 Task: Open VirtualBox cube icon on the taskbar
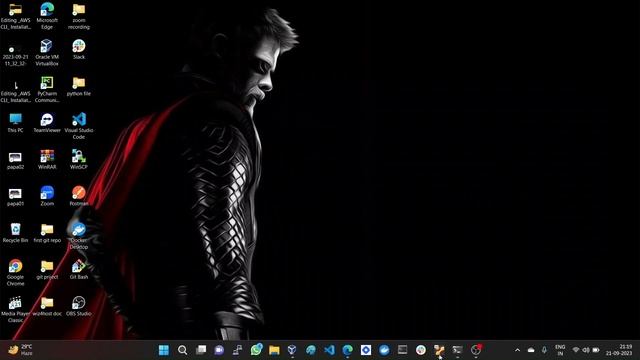(x=292, y=350)
